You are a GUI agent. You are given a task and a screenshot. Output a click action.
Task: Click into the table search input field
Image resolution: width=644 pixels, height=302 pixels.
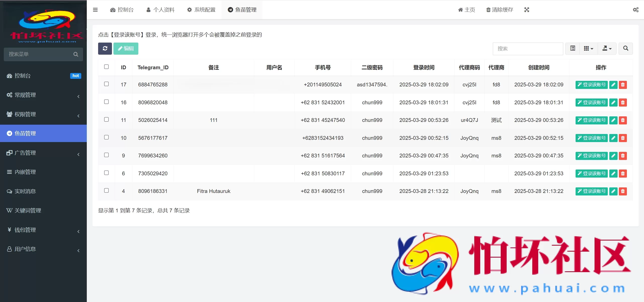point(528,48)
